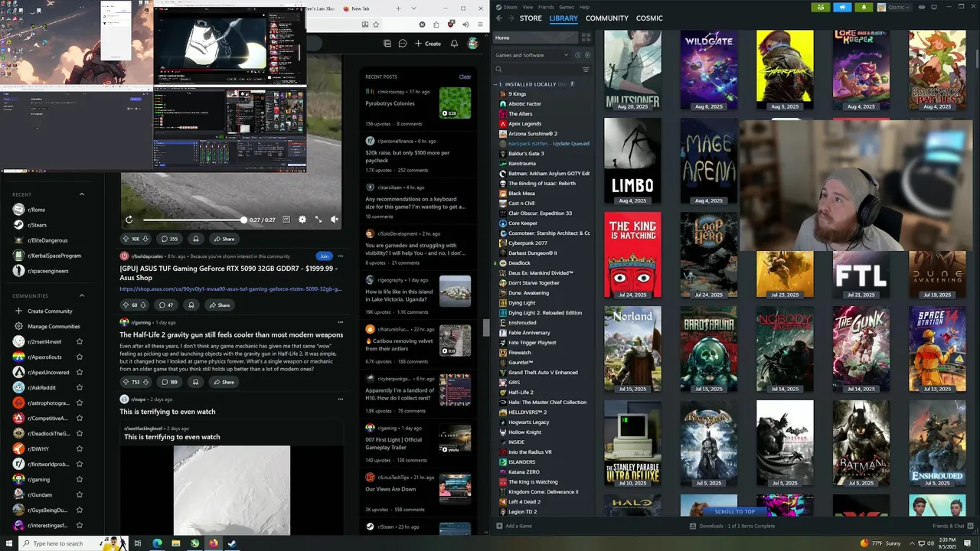Viewport: 980px width, 551px height.
Task: Open the shop.asus.com link
Action: pyautogui.click(x=230, y=289)
